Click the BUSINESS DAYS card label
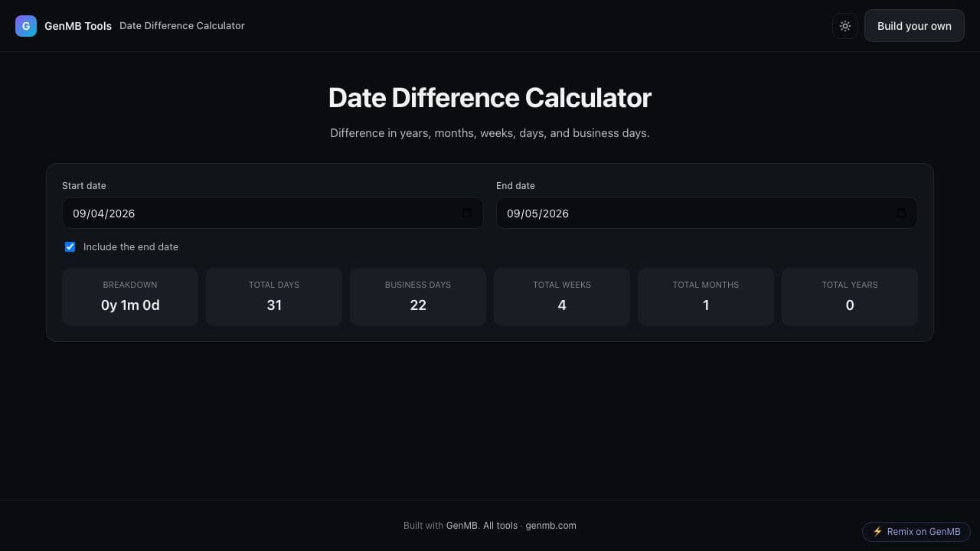The width and height of the screenshot is (980, 551). click(x=418, y=285)
